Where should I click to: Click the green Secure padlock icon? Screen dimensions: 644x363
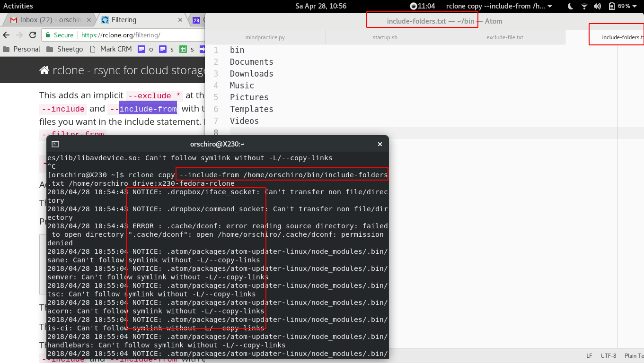48,35
